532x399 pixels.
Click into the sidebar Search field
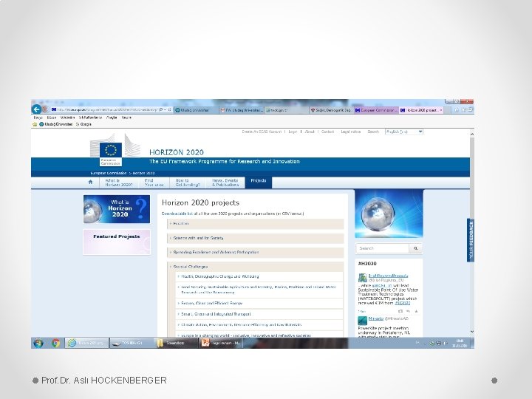click(383, 248)
